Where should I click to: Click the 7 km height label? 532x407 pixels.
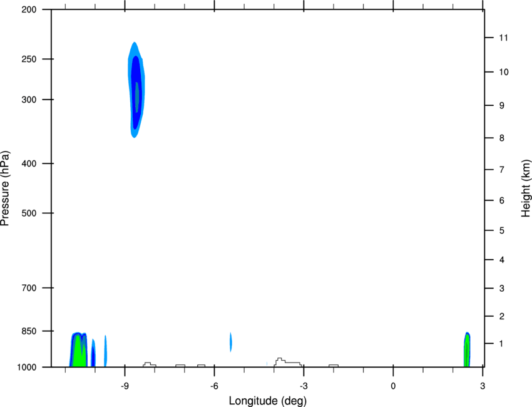[x=501, y=170]
